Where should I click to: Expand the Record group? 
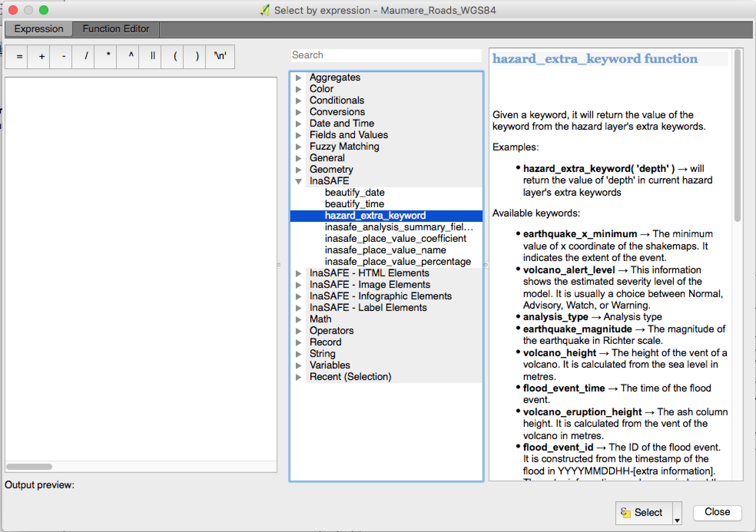pos(298,342)
